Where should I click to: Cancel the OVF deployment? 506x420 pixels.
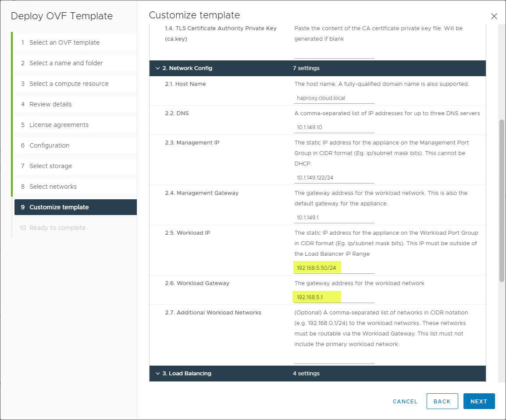pos(405,401)
